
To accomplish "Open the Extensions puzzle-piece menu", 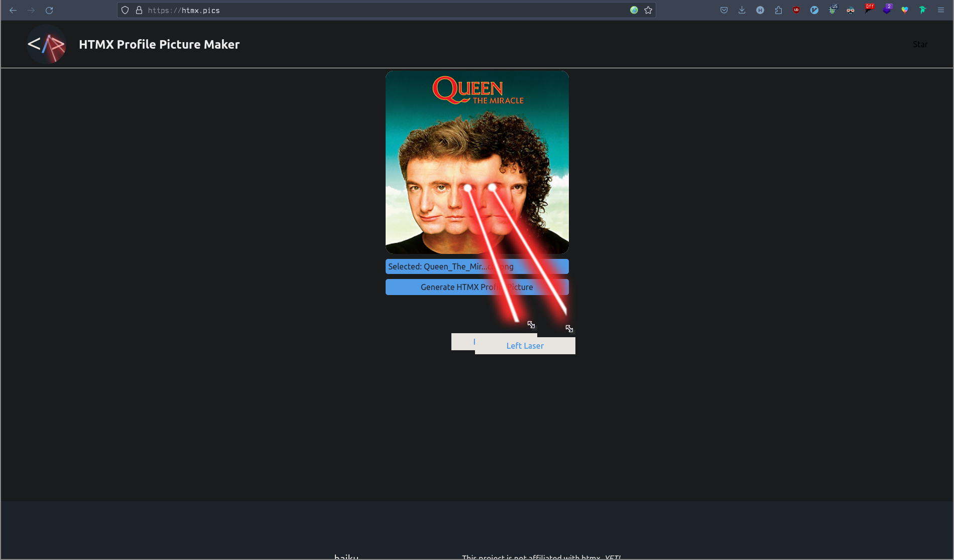I will 778,10.
